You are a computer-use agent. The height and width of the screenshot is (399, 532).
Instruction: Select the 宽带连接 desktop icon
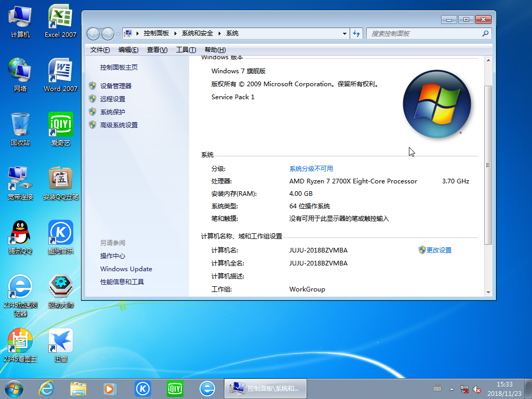click(20, 183)
